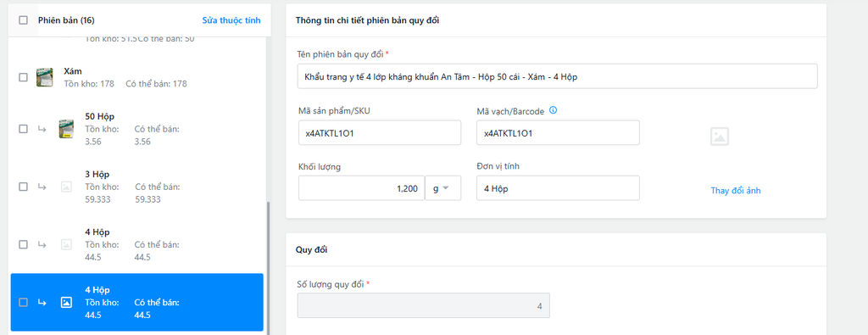This screenshot has height=335, width=868.
Task: Click the Tên phiên bản quy đổi field
Action: coord(558,76)
